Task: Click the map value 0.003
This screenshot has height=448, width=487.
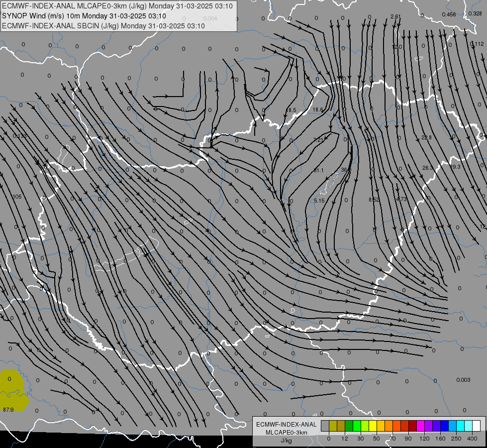Action: pyautogui.click(x=464, y=380)
